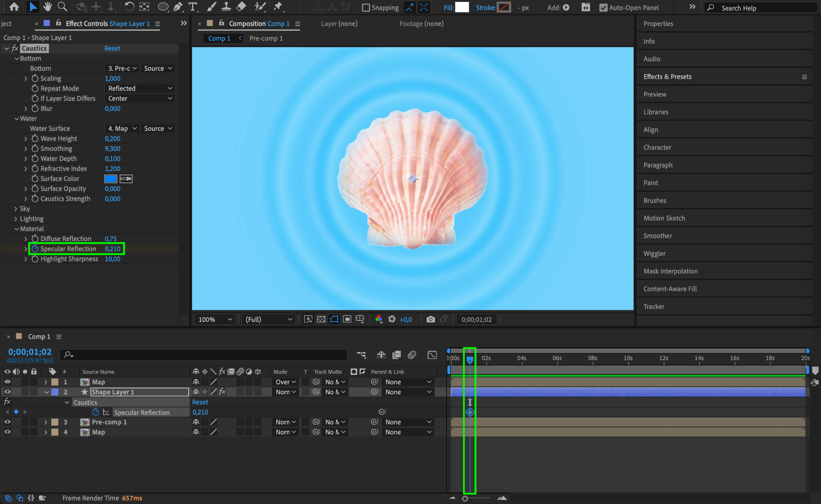Hide the Pre-comp 1 layer
Screen dimensions: 821x504
(7, 422)
